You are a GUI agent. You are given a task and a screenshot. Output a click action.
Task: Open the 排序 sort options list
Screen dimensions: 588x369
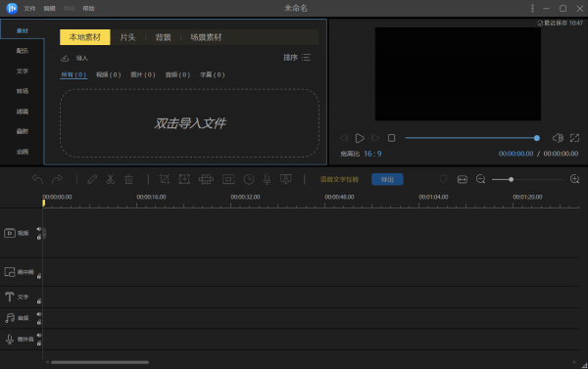pyautogui.click(x=297, y=58)
